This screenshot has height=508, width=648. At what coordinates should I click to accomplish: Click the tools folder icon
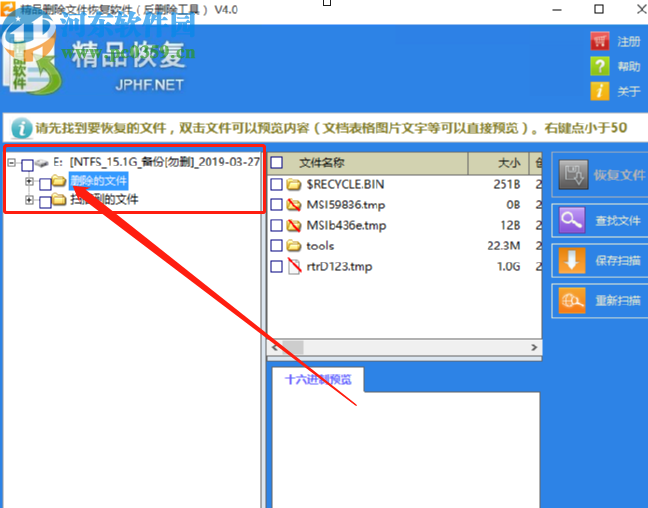tap(294, 246)
